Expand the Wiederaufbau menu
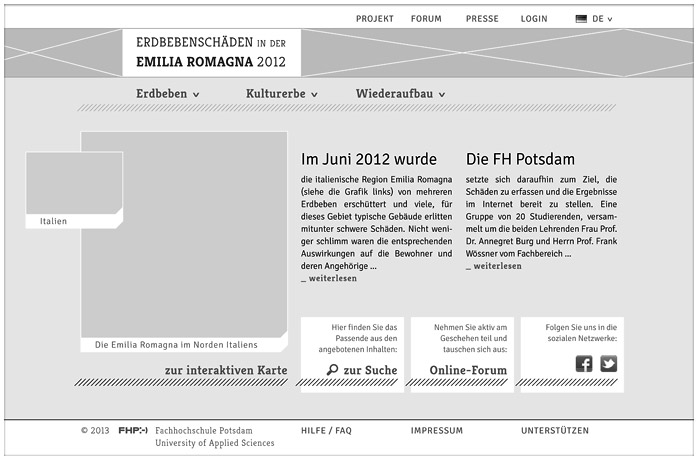This screenshot has width=698, height=460. (x=400, y=94)
